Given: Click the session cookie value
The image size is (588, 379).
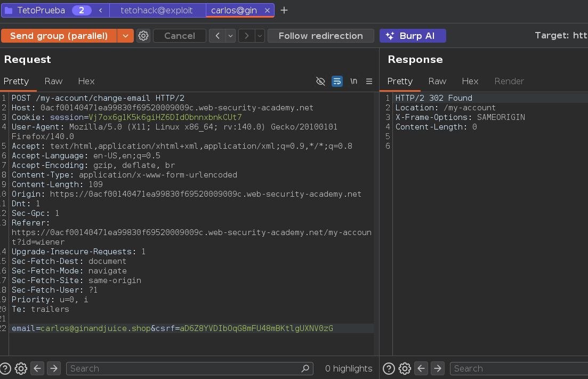Looking at the screenshot, I should click(x=165, y=117).
